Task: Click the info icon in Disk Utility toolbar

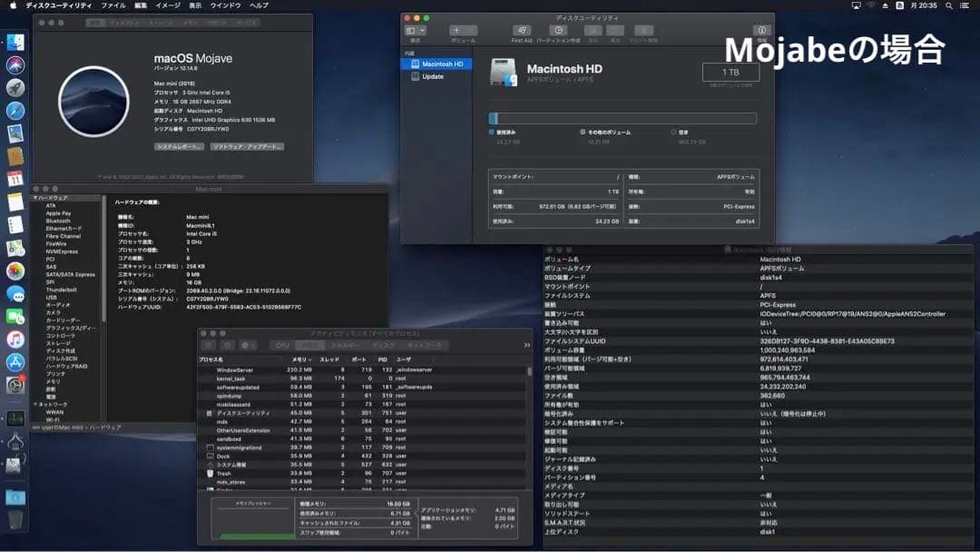Action: pyautogui.click(x=760, y=29)
